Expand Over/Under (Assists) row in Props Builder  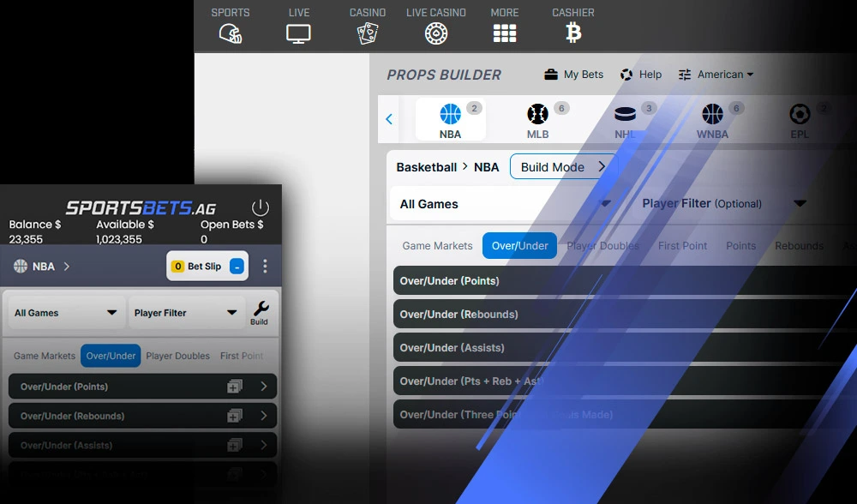pyautogui.click(x=625, y=348)
